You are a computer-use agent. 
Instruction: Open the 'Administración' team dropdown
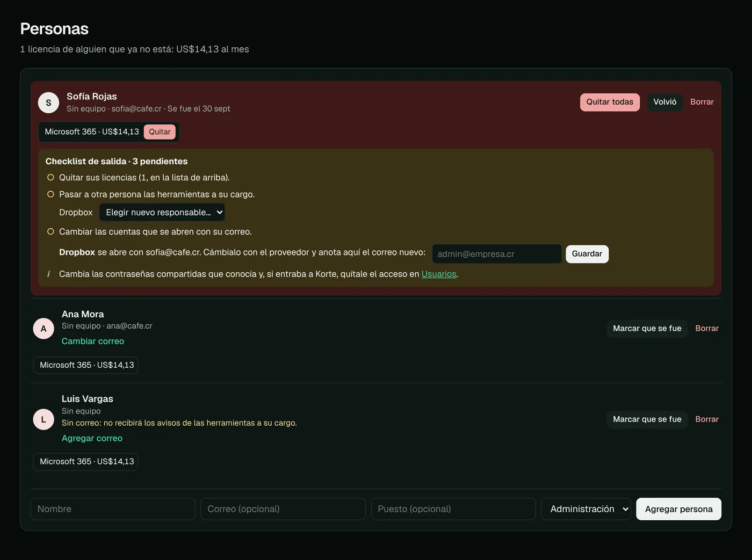(x=586, y=509)
